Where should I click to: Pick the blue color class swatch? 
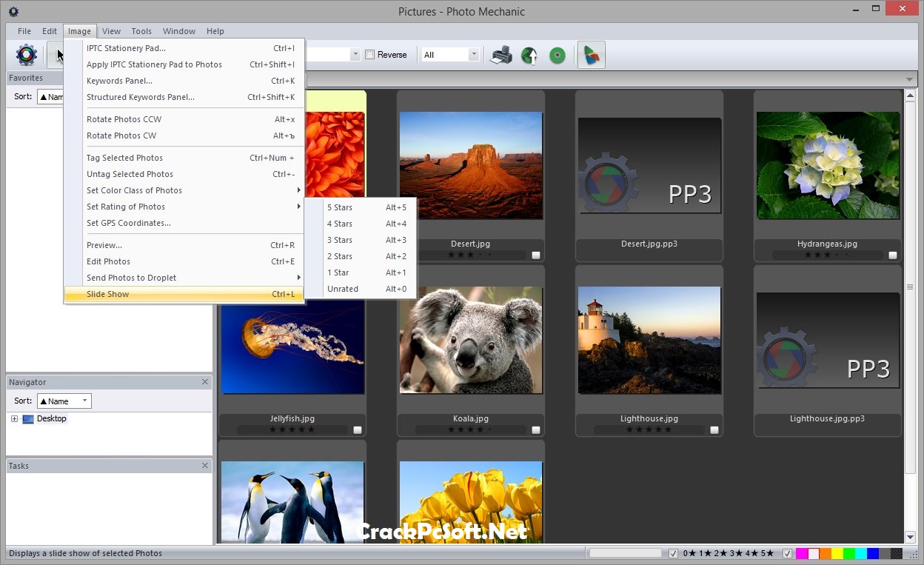(873, 553)
